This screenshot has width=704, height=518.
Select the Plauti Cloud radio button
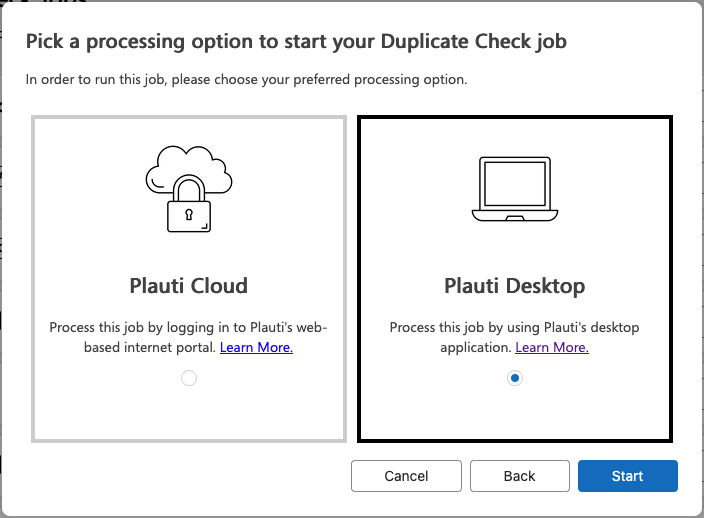(189, 378)
